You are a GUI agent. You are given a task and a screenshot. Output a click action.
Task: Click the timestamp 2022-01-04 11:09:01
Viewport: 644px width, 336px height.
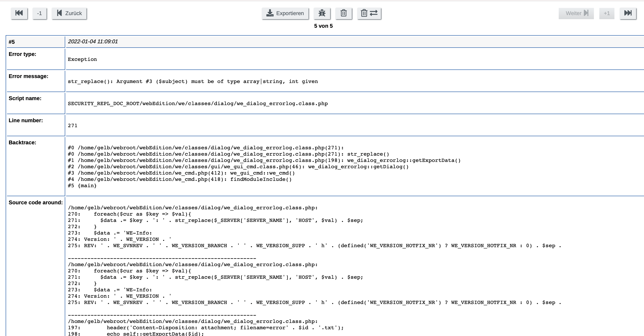[x=93, y=41]
